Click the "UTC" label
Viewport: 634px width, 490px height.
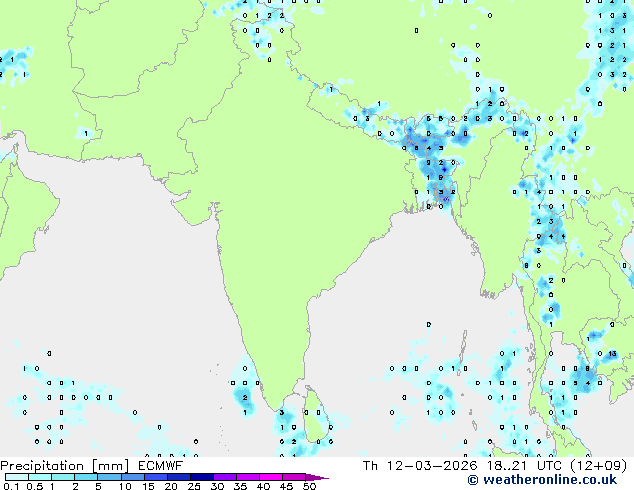(549, 465)
